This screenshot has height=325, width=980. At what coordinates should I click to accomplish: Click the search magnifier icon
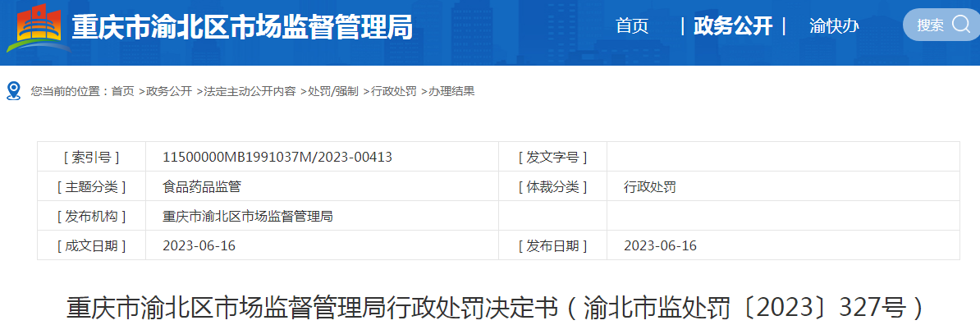[x=960, y=25]
